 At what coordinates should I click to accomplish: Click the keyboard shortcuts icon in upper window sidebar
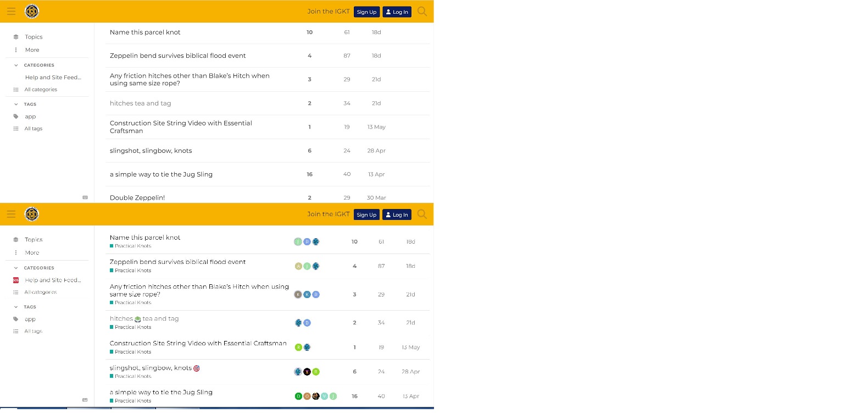pyautogui.click(x=85, y=197)
